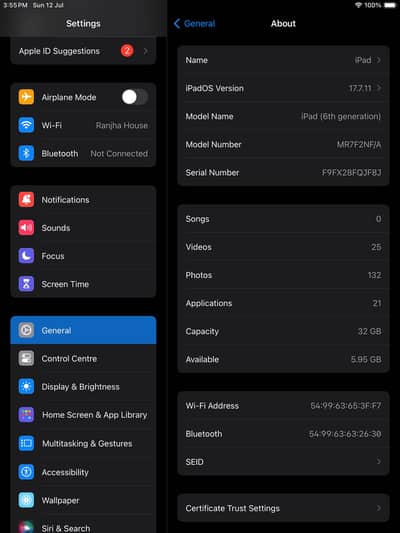This screenshot has width=400, height=533.
Task: Tap the Serial Number value
Action: pyautogui.click(x=351, y=172)
